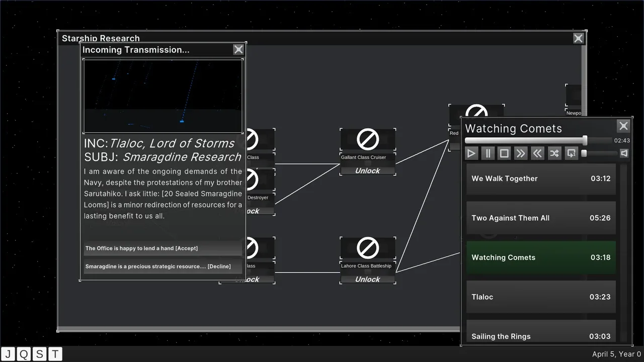The height and width of the screenshot is (362, 644).
Task: Click the J shortcut button in bottom bar
Action: 8,354
